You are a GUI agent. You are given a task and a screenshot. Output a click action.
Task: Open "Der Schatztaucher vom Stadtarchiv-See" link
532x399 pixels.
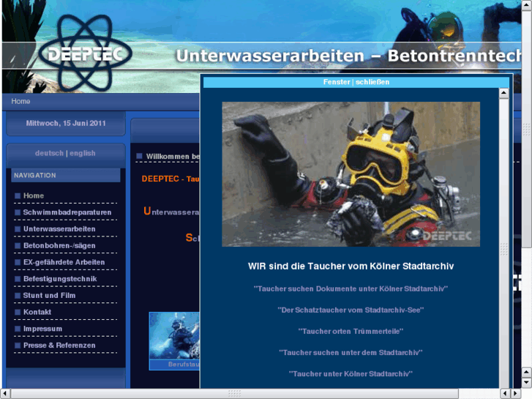(x=351, y=310)
